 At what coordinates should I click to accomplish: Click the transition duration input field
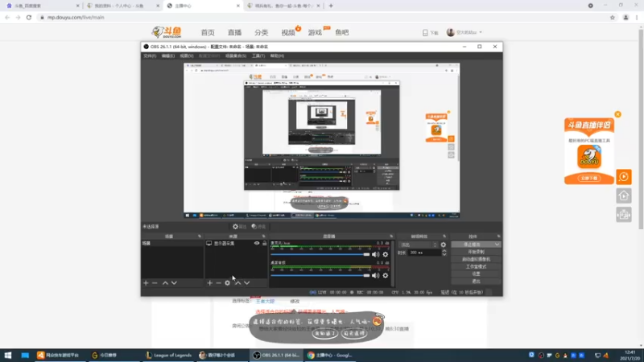(424, 253)
